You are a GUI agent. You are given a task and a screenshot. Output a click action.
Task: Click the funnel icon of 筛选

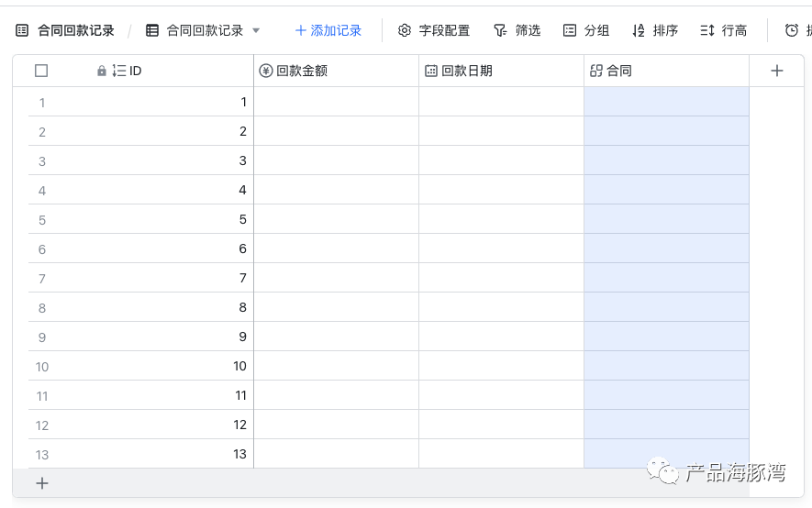pyautogui.click(x=500, y=30)
